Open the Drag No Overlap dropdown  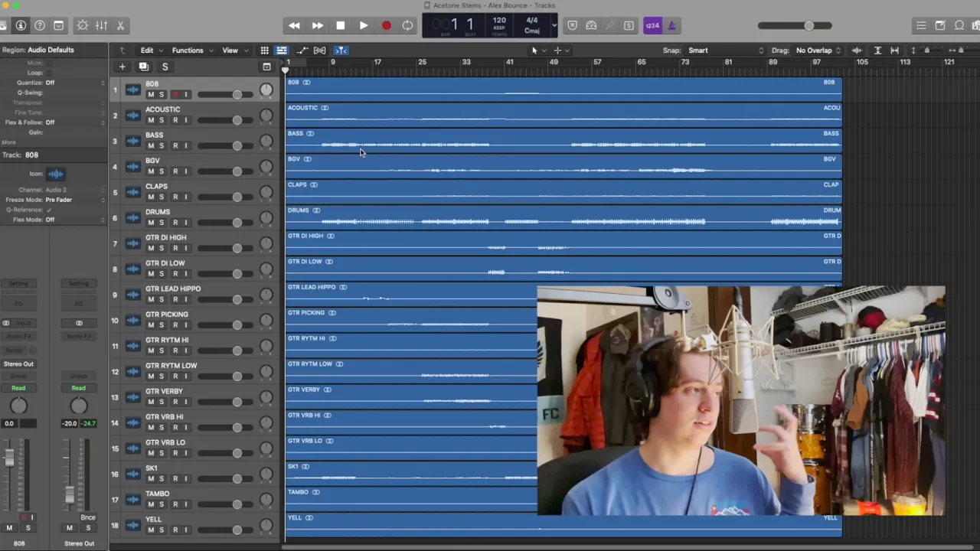click(818, 51)
